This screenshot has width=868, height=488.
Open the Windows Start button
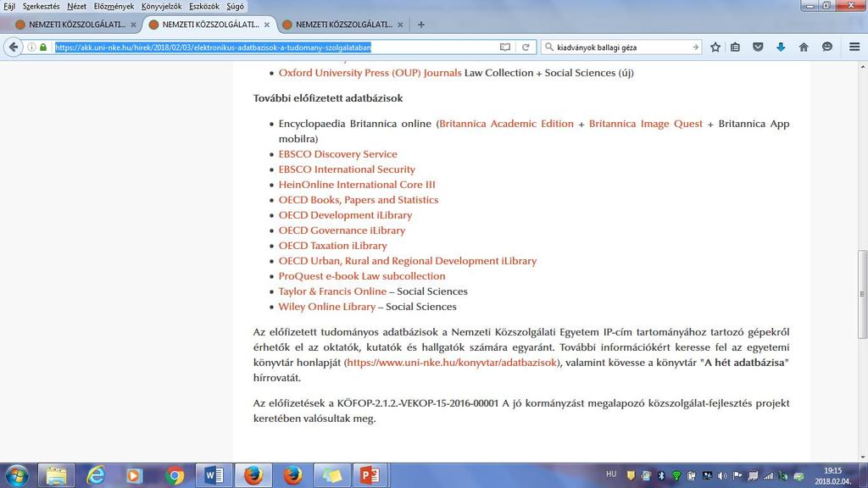(x=17, y=475)
